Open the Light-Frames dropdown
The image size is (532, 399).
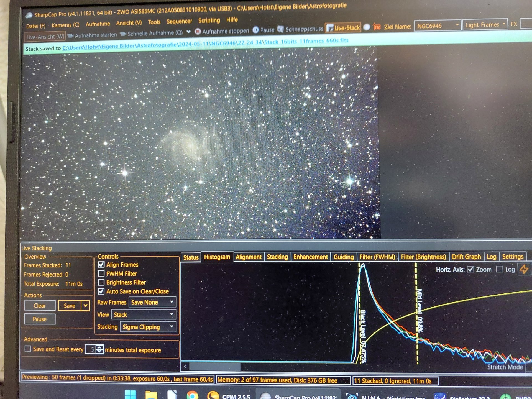coord(485,24)
